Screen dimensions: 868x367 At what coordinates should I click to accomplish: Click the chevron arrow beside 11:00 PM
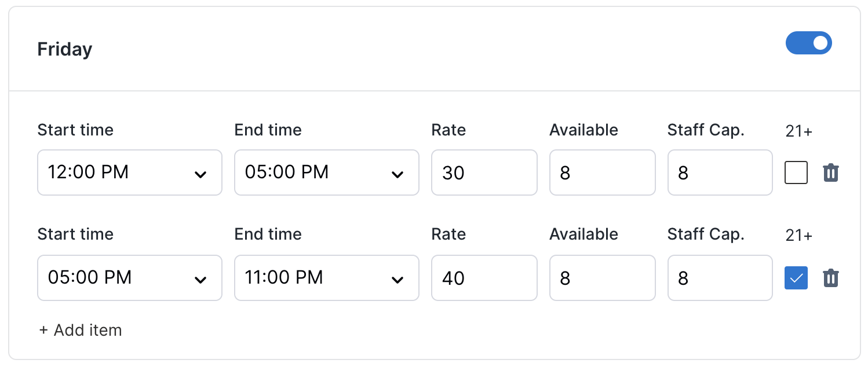coord(397,280)
